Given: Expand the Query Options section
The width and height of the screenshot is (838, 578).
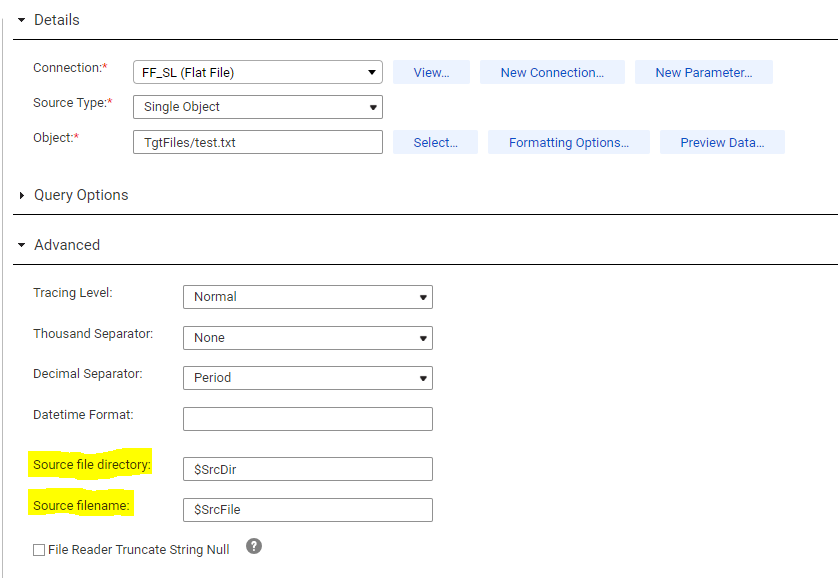Looking at the screenshot, I should (x=21, y=196).
